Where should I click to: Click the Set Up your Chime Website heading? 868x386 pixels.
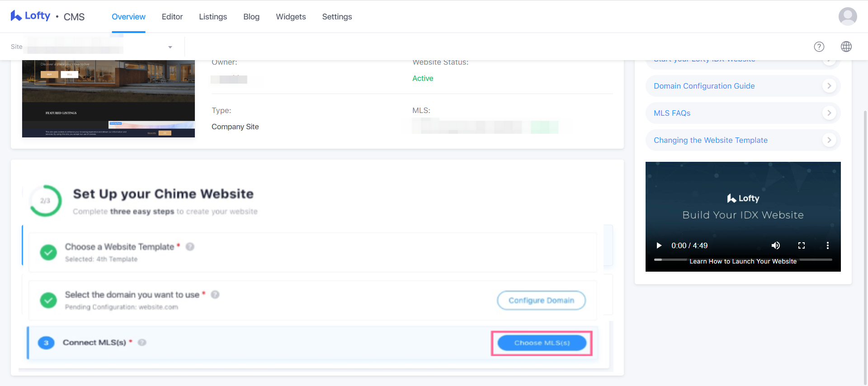tap(163, 194)
